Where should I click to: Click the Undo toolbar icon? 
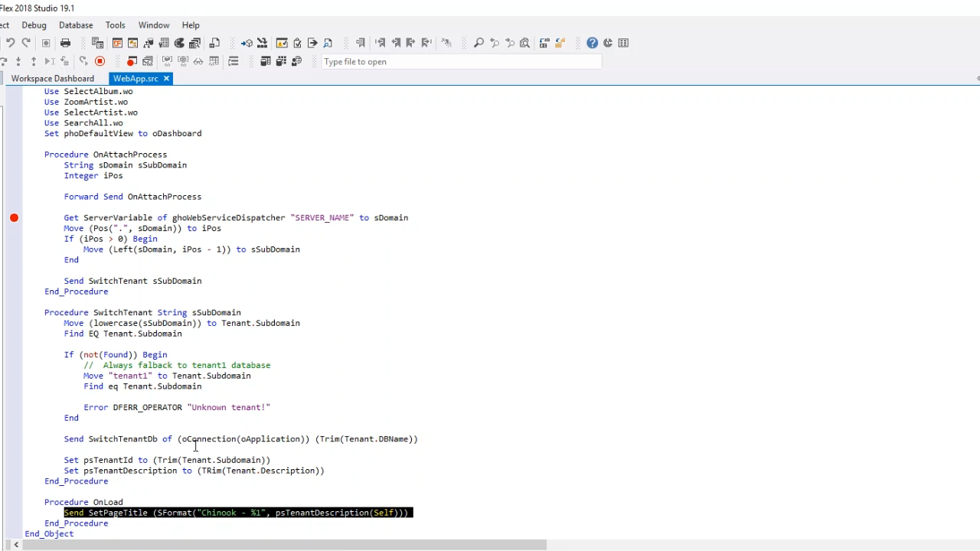coord(10,43)
